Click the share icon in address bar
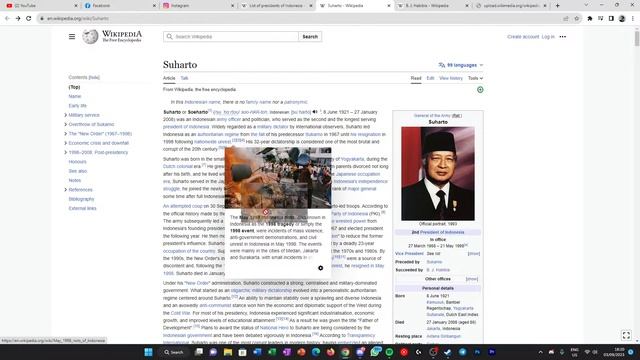 [566, 18]
